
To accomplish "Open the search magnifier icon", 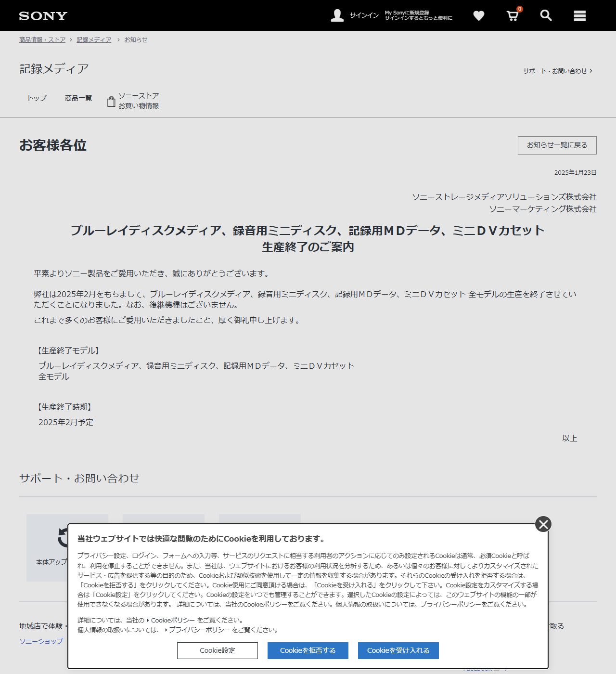I will click(546, 15).
